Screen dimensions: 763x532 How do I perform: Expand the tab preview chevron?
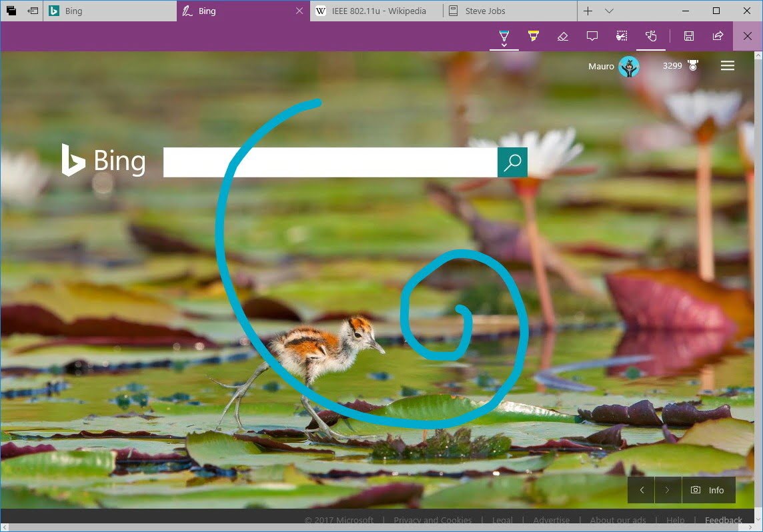click(x=609, y=11)
